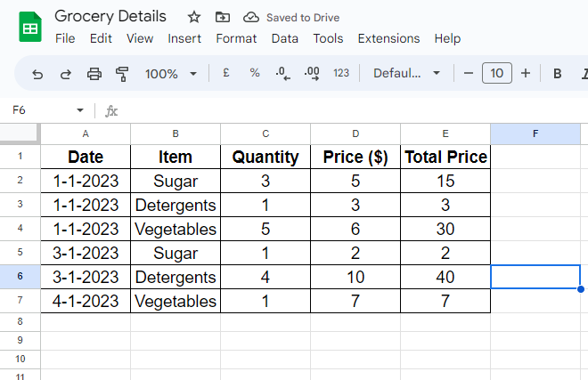Open the Extensions menu
Viewport: 588px width, 380px height.
[388, 38]
